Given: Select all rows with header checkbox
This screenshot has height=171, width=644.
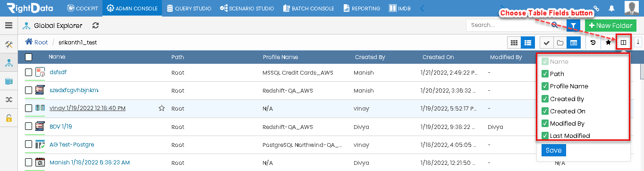Looking at the screenshot, I should point(28,57).
